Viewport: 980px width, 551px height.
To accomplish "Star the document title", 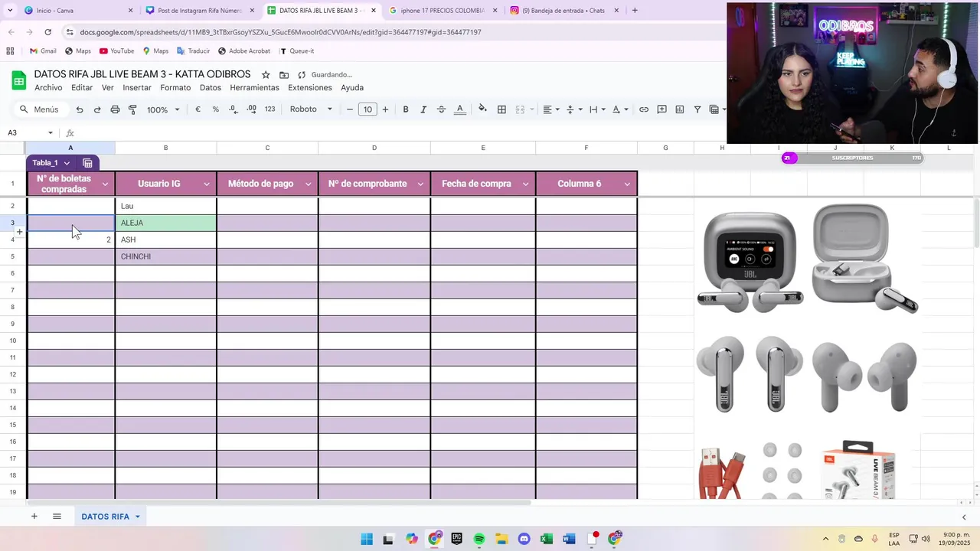I will point(266,75).
